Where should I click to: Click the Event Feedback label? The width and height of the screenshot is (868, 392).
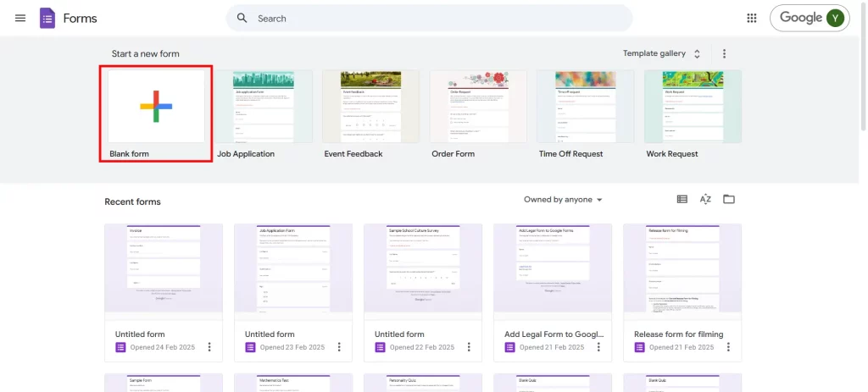(x=353, y=154)
